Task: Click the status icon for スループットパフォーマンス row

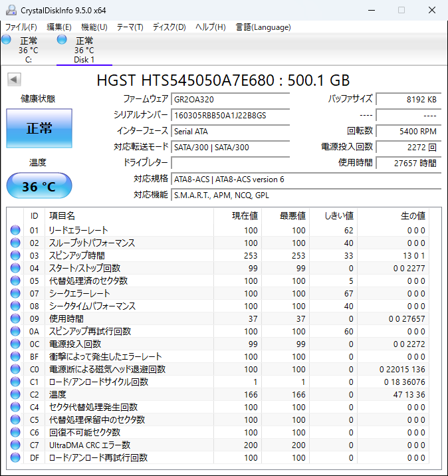Action: coord(15,243)
